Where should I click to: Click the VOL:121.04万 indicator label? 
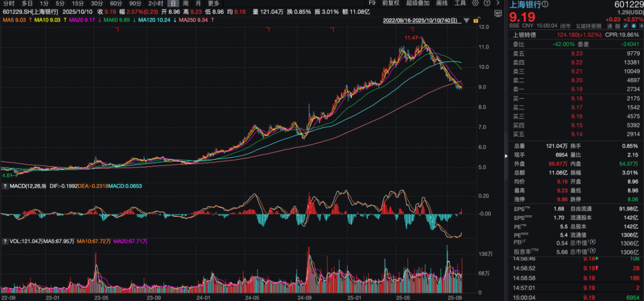(27, 241)
